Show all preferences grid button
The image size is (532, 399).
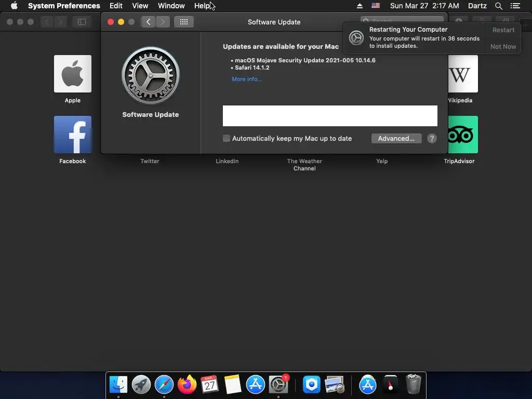(184, 22)
